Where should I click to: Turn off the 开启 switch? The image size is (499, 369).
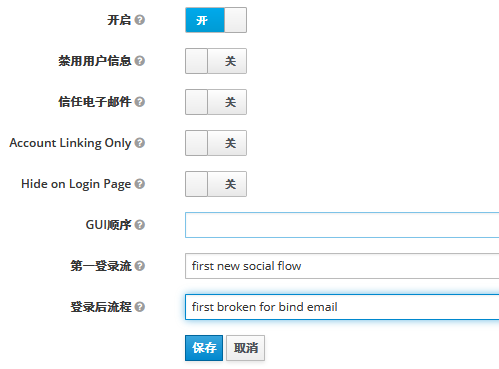[216, 20]
